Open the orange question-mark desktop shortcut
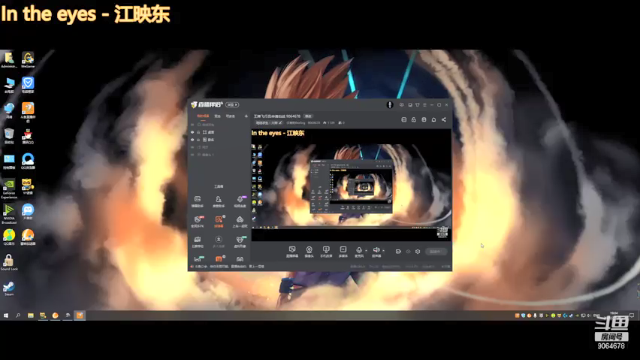The height and width of the screenshot is (360, 640). [x=28, y=112]
